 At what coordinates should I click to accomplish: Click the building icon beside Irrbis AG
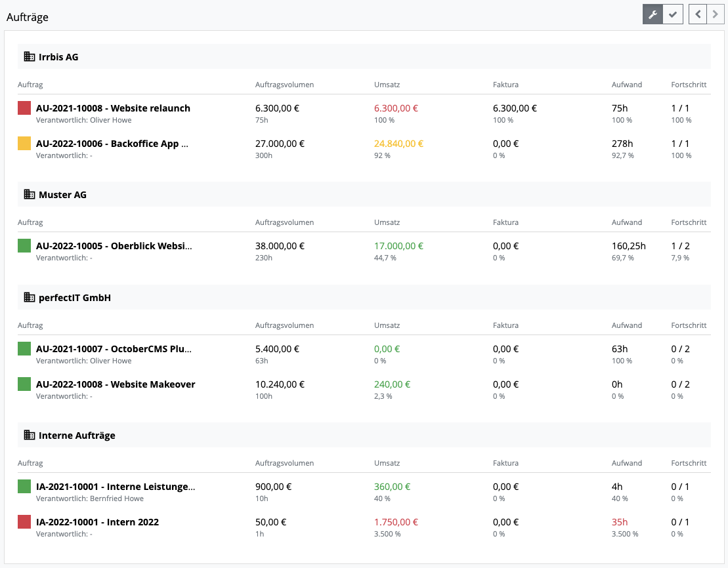30,56
